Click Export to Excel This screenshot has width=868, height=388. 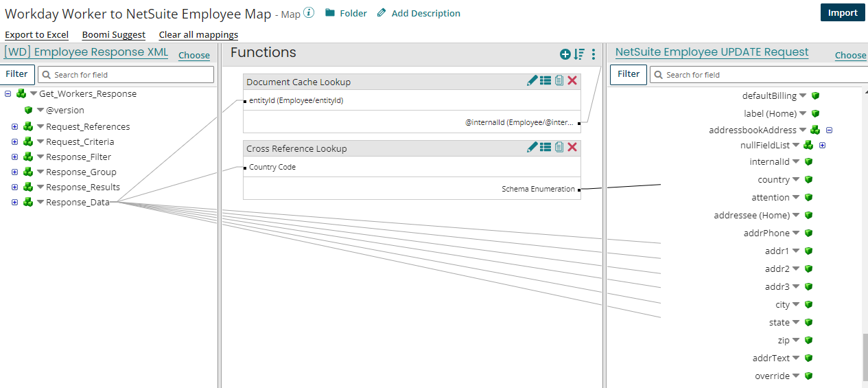[37, 34]
